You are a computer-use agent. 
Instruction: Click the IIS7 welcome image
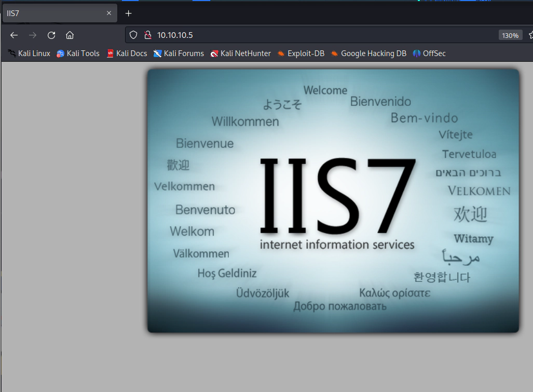pyautogui.click(x=333, y=200)
